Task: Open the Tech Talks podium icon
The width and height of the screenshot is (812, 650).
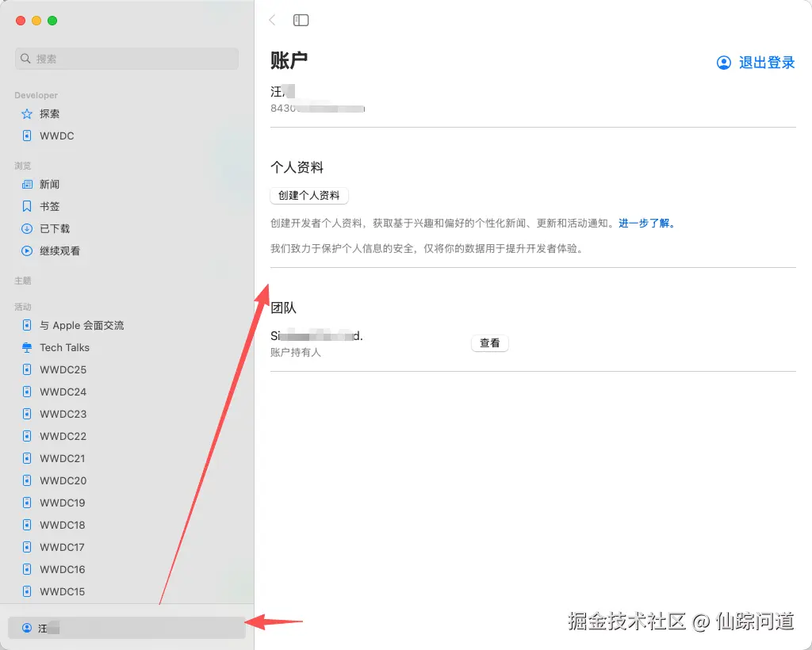Action: pyautogui.click(x=27, y=348)
